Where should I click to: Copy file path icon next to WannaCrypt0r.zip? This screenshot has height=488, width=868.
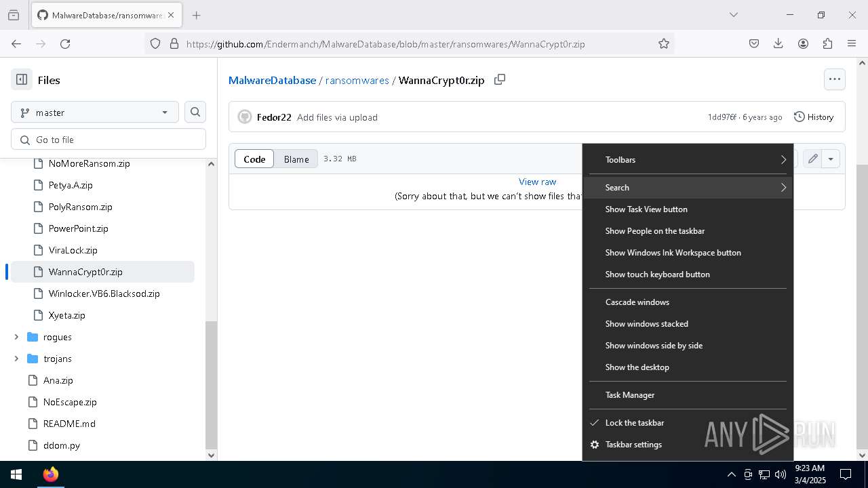[x=500, y=80]
